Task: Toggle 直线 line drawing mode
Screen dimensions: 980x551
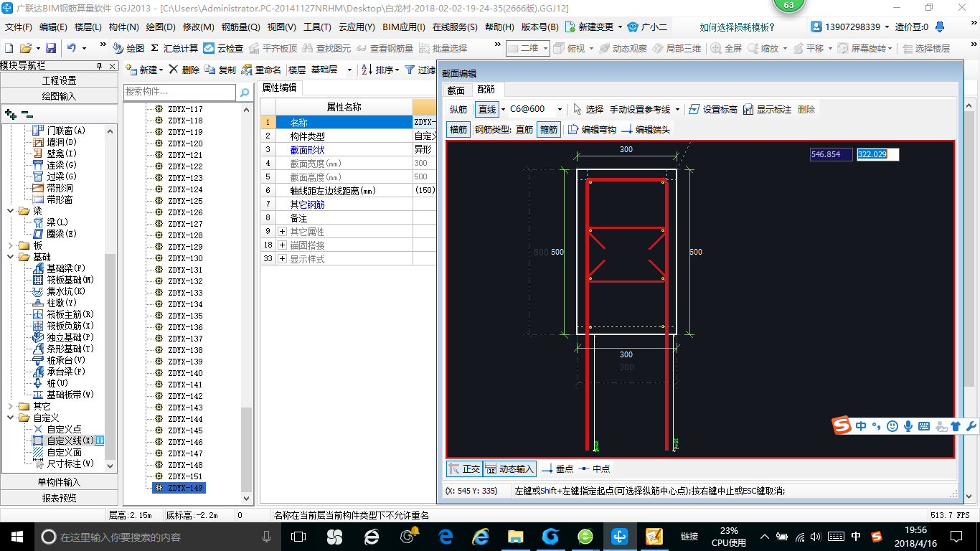Action: click(x=487, y=110)
